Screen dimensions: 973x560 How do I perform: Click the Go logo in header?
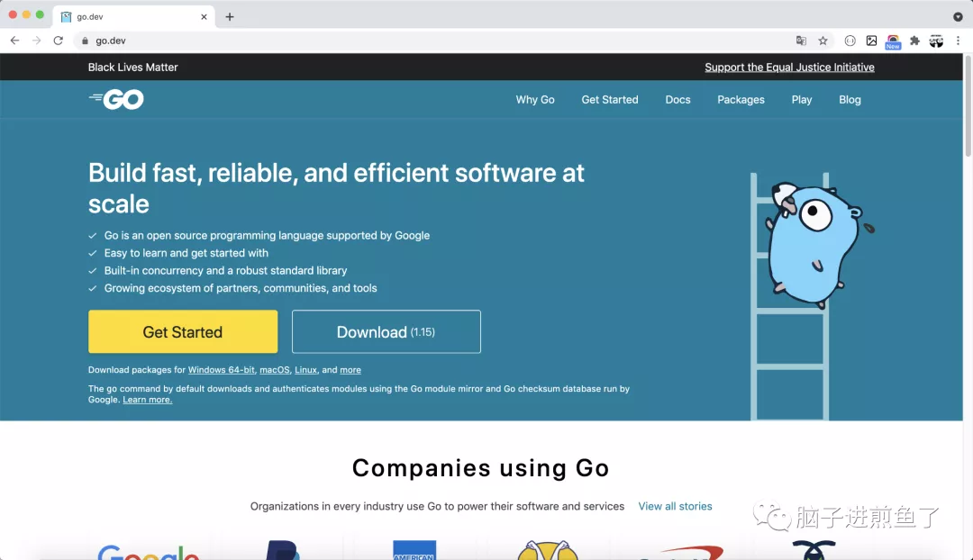coord(116,99)
